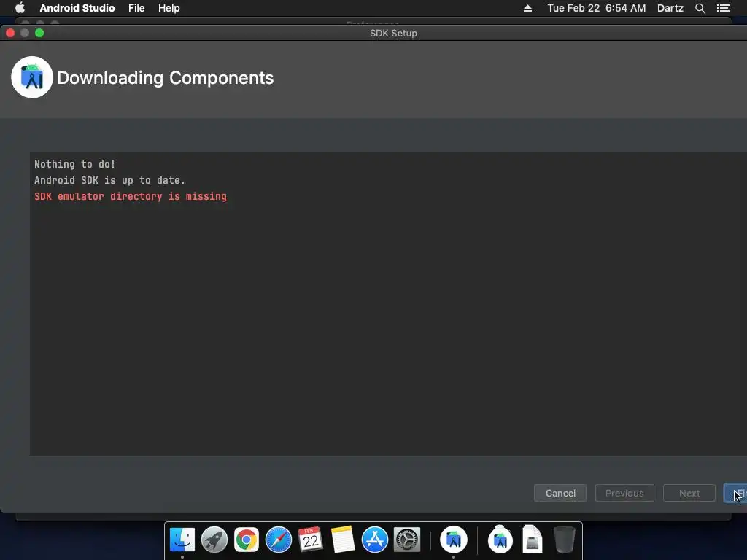747x560 pixels.
Task: Open the date and time menu
Action: tap(597, 8)
